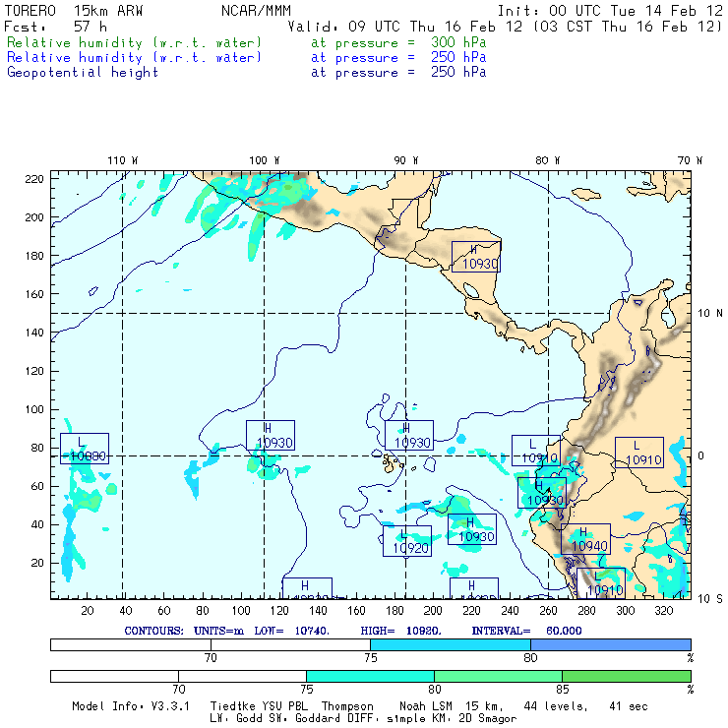728x728 pixels.
Task: Click the green 300 hPa relative humidity legend text
Action: click(135, 43)
